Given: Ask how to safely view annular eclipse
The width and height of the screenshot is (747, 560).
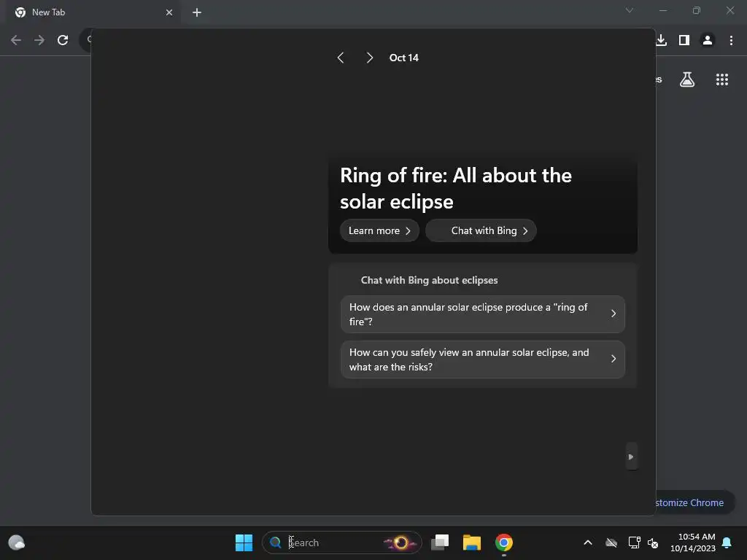Looking at the screenshot, I should tap(483, 359).
